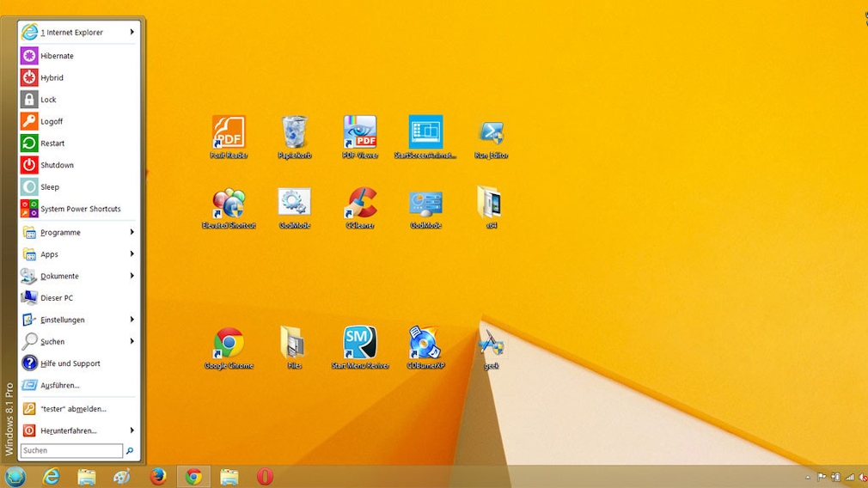The height and width of the screenshot is (488, 868).
Task: Launch Opera from the taskbar
Action: click(265, 476)
